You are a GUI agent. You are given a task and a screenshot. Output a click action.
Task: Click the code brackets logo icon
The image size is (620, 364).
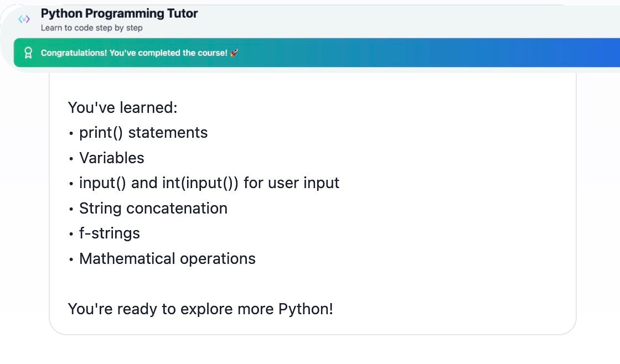point(24,19)
